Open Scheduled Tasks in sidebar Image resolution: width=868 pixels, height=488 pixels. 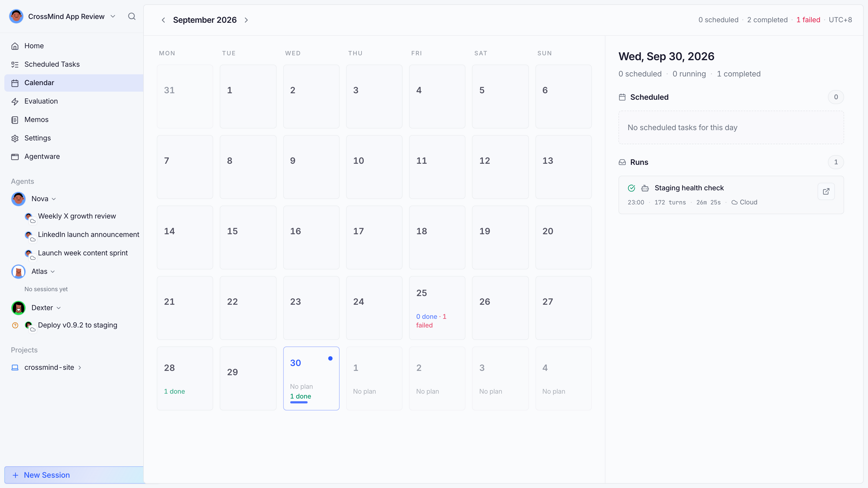[x=74, y=64]
